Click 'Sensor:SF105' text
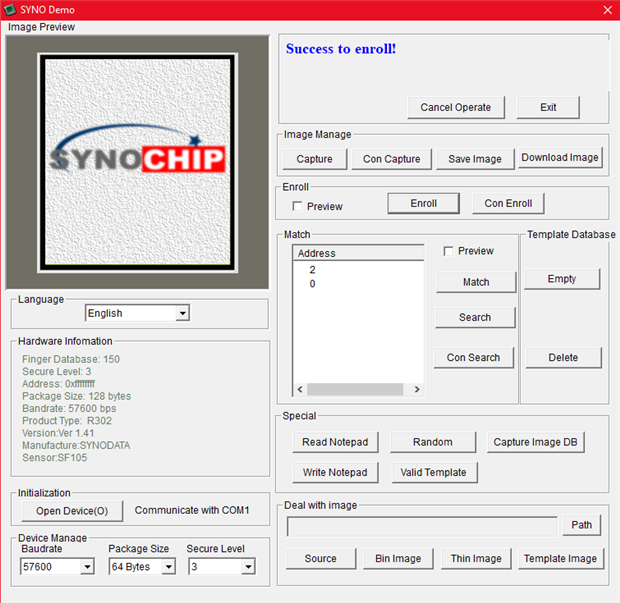This screenshot has height=603, width=620. (55, 458)
